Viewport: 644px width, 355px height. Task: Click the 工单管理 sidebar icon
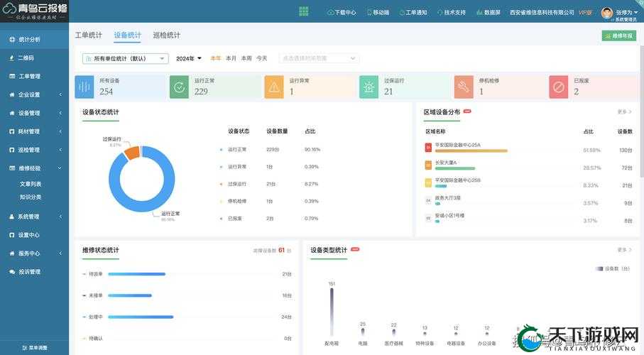click(12, 77)
